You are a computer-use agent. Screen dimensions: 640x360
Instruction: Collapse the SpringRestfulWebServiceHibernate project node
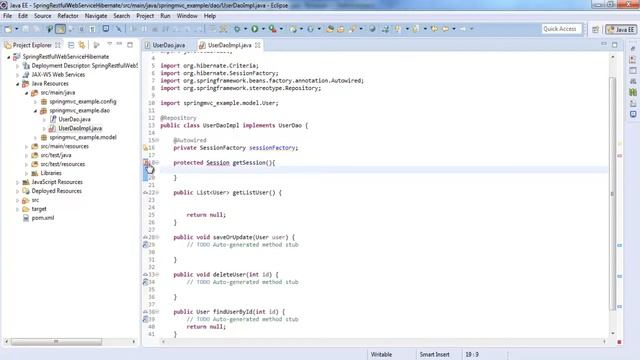point(9,57)
